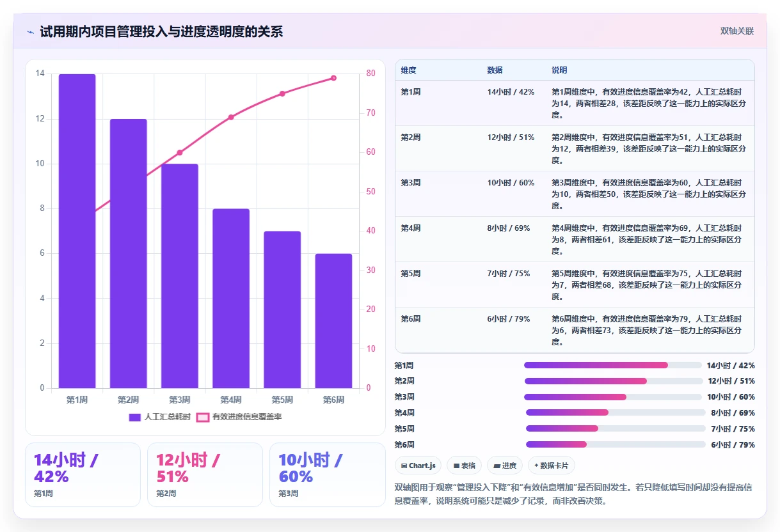Click the 第5周 x-axis label under the chart
Image resolution: width=780 pixels, height=532 pixels.
click(x=282, y=400)
